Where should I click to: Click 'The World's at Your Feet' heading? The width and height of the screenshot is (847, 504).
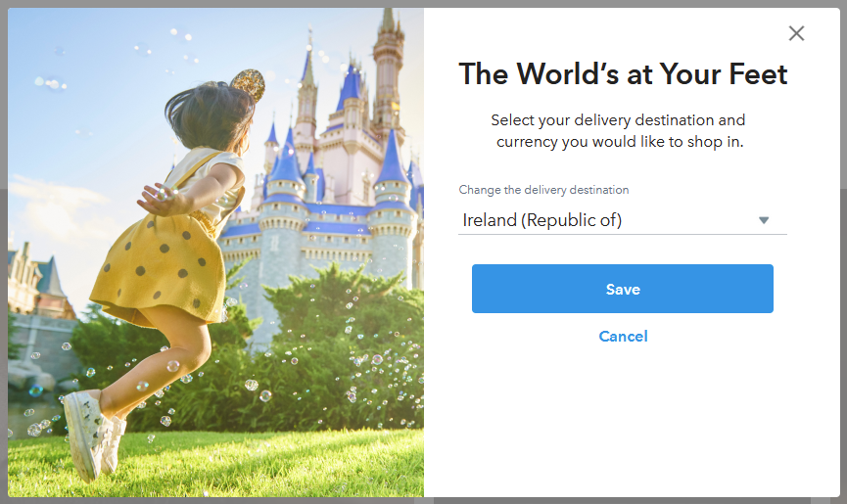pyautogui.click(x=623, y=74)
